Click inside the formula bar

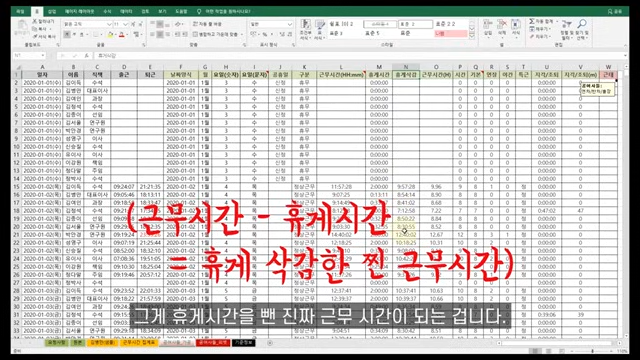[x=357, y=56]
